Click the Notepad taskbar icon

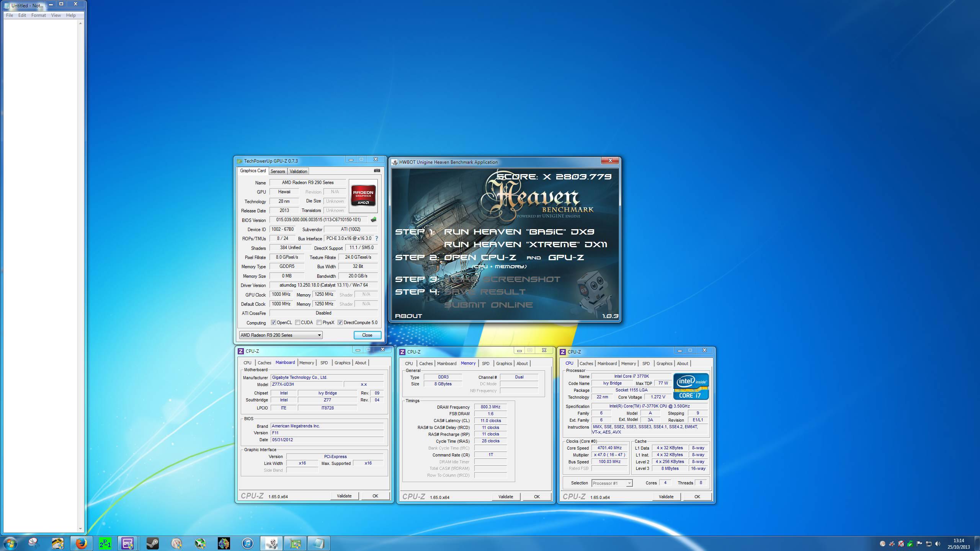tap(319, 543)
